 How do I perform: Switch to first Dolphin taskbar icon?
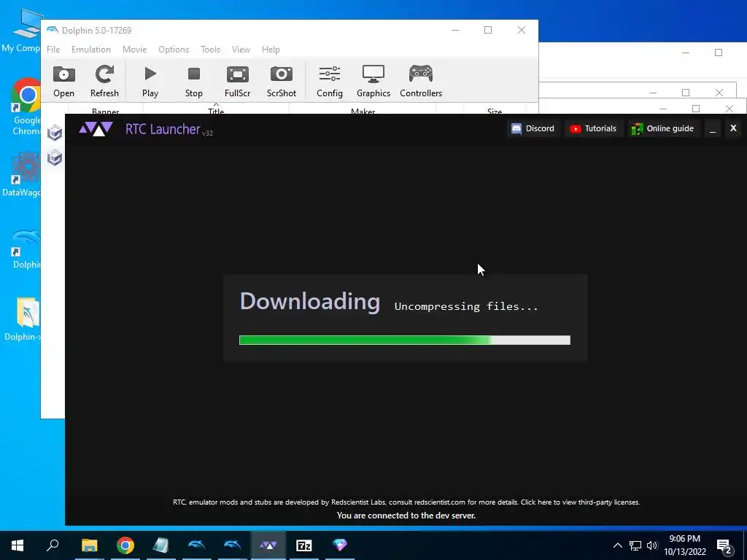click(197, 545)
